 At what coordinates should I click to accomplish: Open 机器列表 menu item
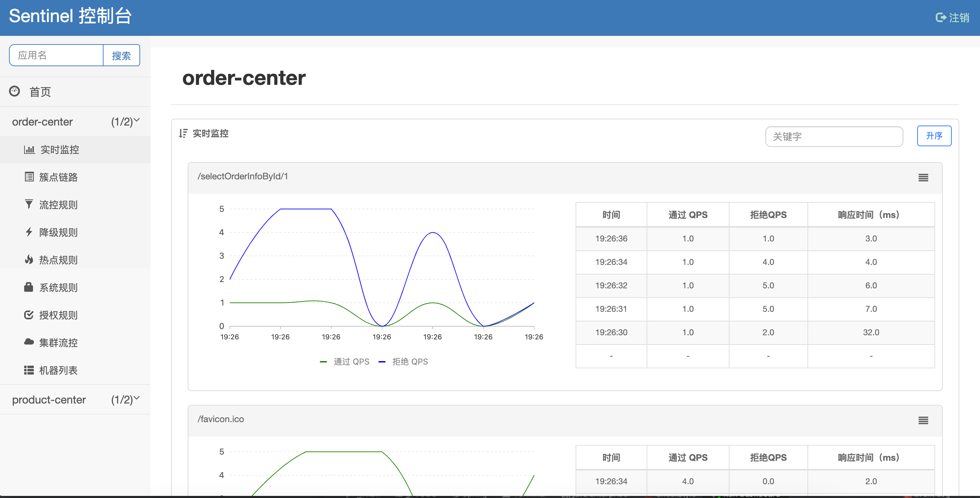[x=58, y=370]
